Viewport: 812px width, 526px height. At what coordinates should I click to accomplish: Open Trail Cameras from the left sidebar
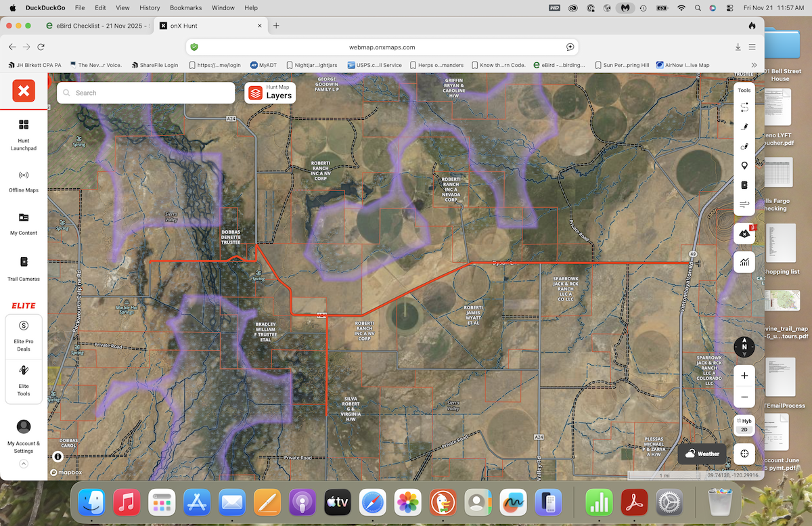(x=23, y=269)
